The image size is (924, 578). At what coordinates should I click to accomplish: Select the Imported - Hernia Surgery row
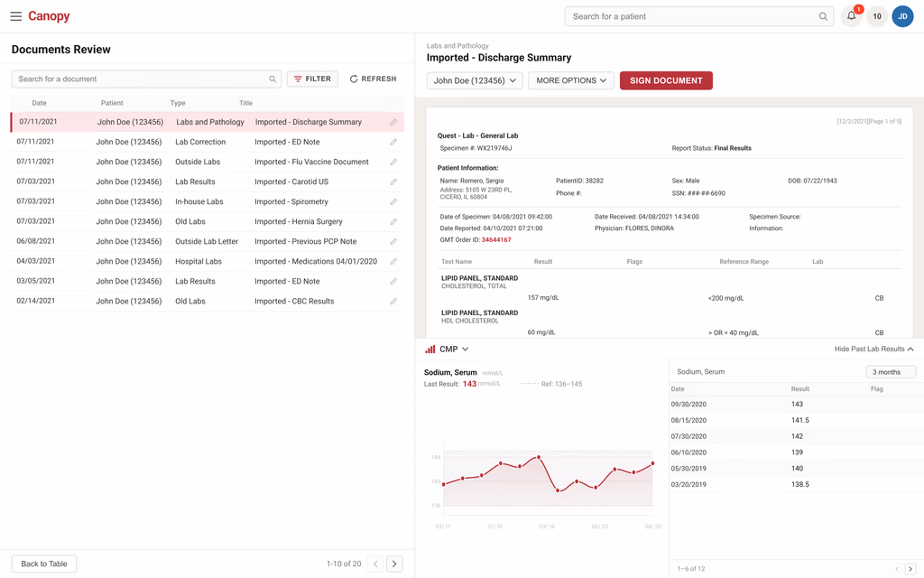coord(207,222)
